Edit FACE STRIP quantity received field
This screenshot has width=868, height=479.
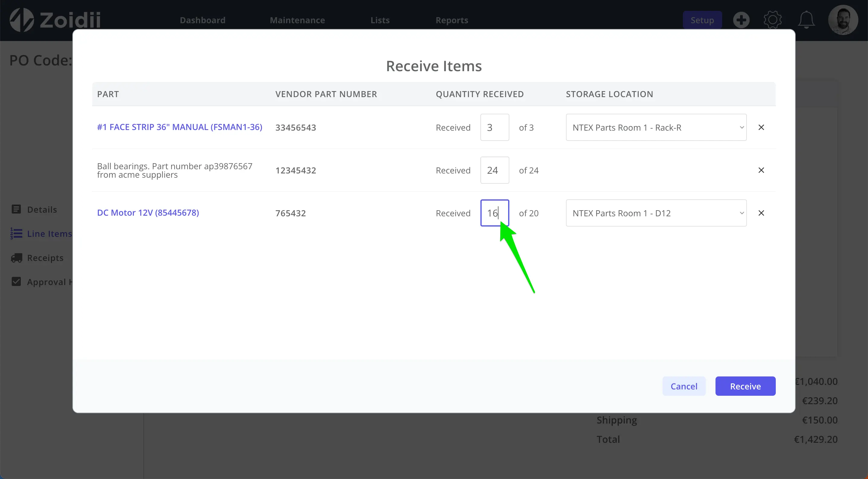coord(495,127)
